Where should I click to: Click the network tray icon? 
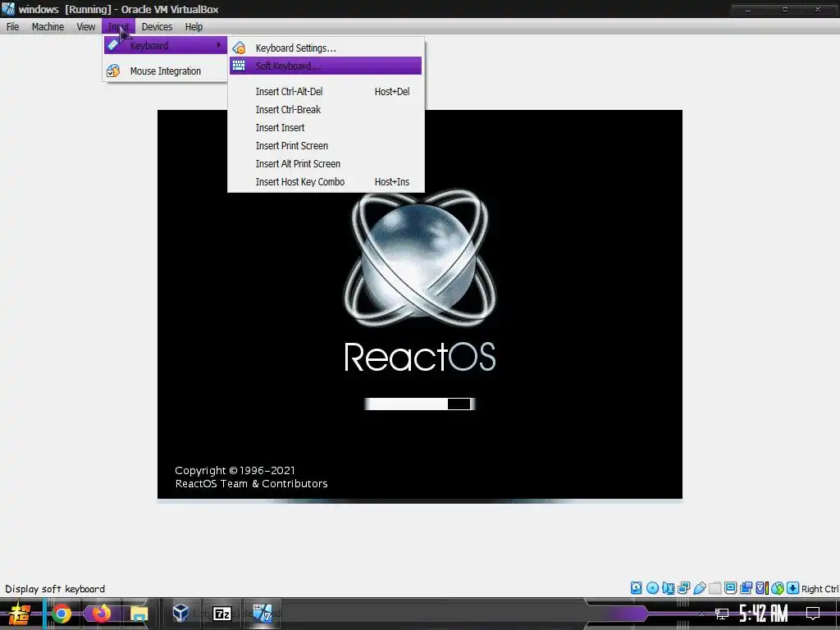point(722,614)
